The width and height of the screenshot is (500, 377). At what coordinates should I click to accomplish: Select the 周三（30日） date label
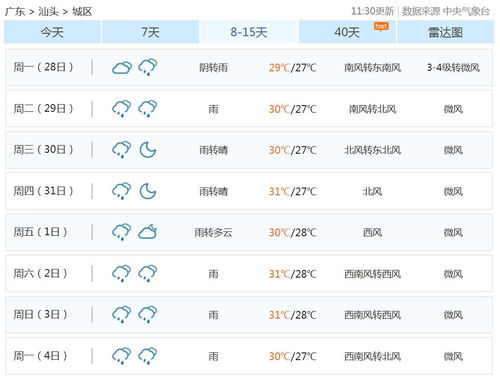[43, 149]
